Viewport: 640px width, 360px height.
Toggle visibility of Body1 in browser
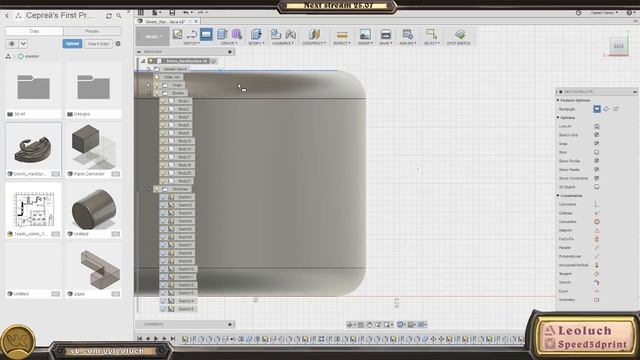[x=163, y=101]
